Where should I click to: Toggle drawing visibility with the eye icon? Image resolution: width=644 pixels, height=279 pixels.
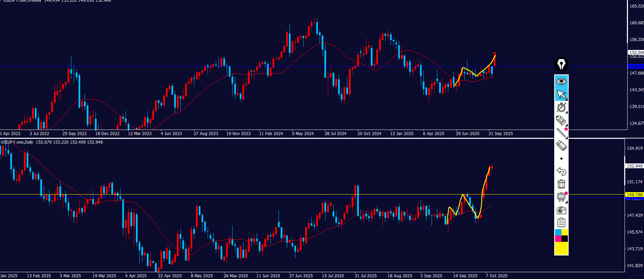tap(561, 81)
